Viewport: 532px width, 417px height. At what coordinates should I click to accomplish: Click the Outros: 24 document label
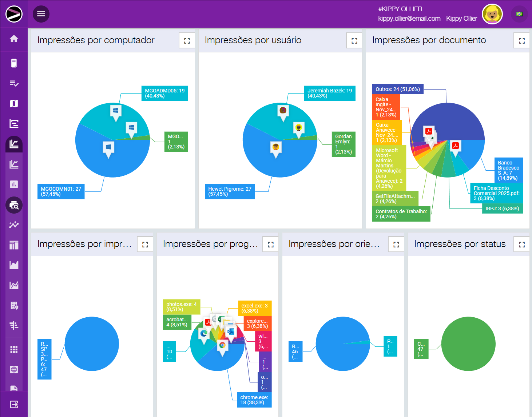click(x=397, y=89)
